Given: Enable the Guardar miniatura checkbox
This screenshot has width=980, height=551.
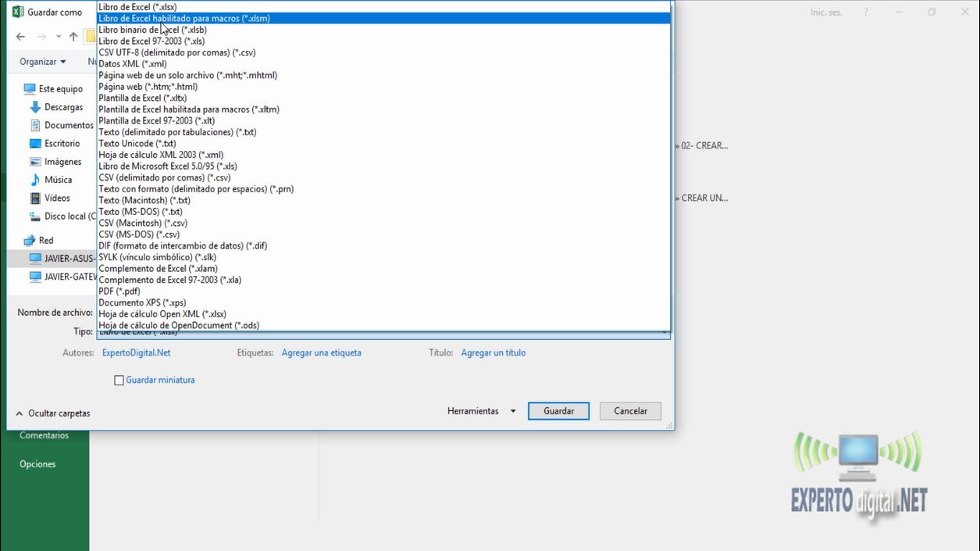Looking at the screenshot, I should tap(119, 381).
